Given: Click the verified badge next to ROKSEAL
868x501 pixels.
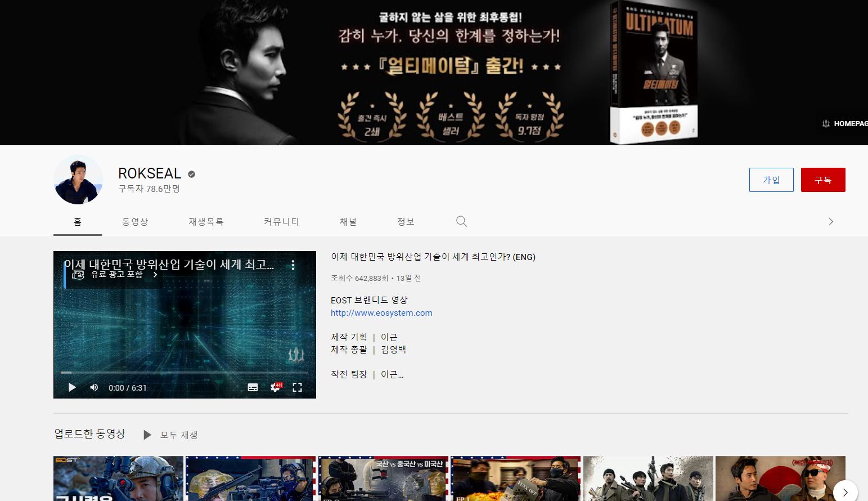Looking at the screenshot, I should click(191, 174).
